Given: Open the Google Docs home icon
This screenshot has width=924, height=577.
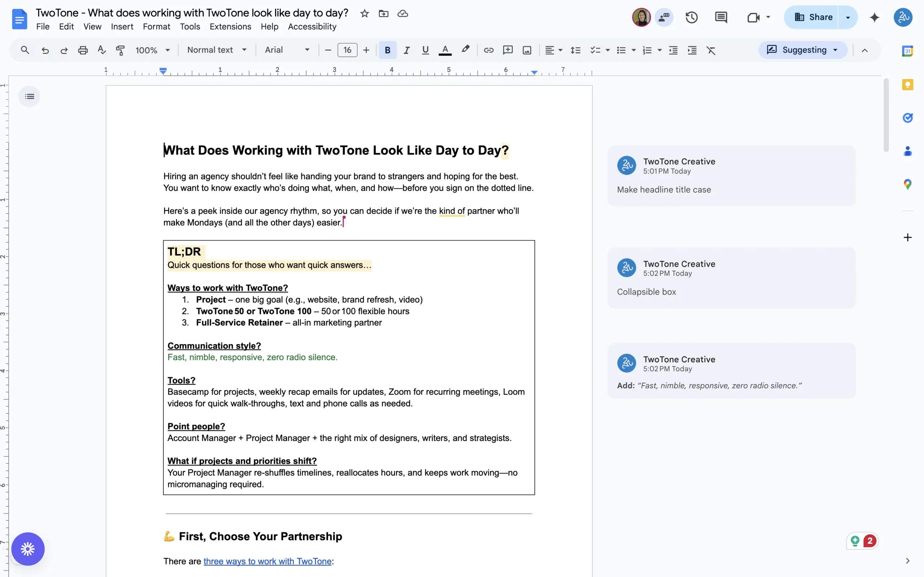Looking at the screenshot, I should click(19, 19).
